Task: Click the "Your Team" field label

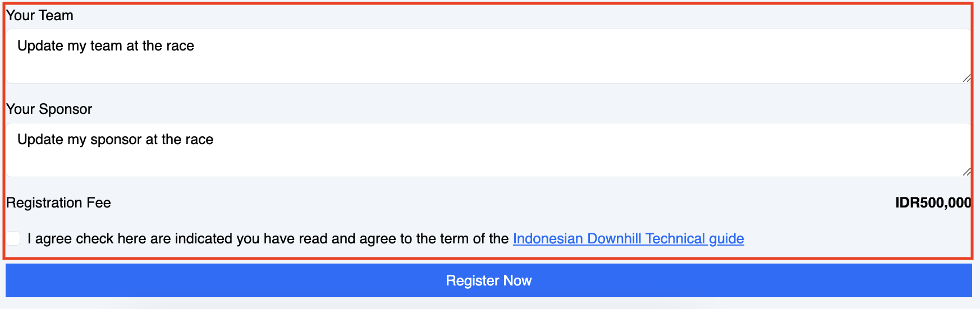Action: click(40, 16)
